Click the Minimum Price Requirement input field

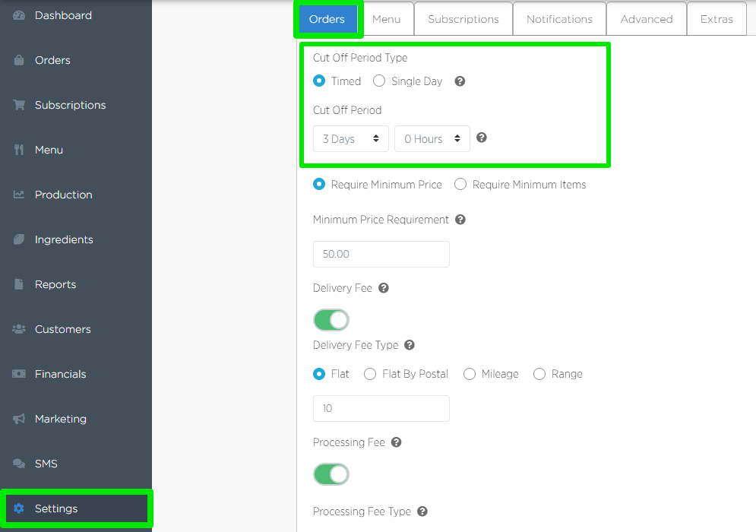381,254
